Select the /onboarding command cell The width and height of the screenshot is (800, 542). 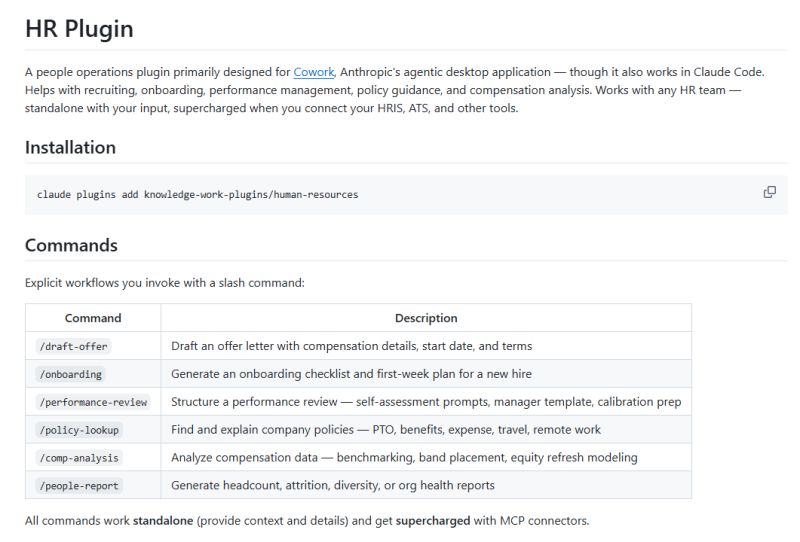[70, 374]
